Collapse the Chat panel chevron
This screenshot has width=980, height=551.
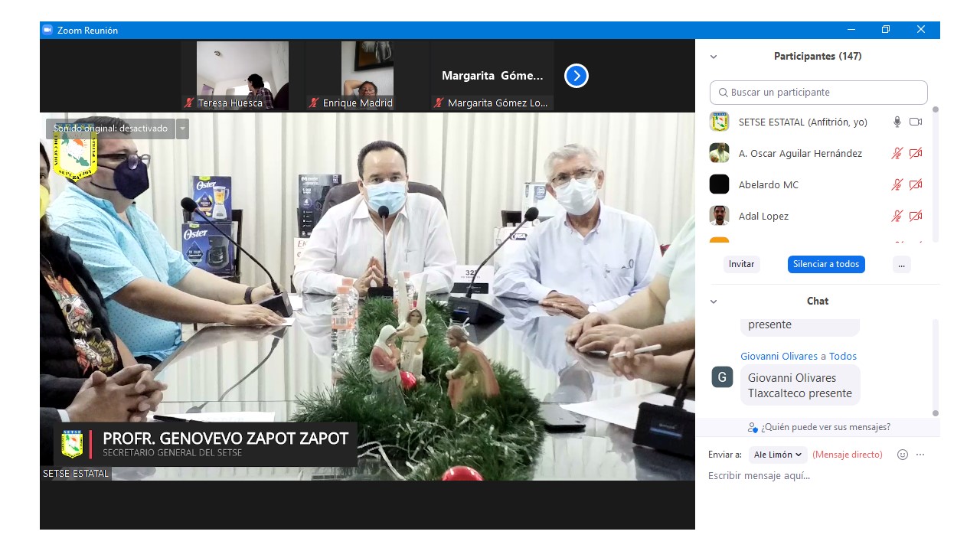click(714, 302)
